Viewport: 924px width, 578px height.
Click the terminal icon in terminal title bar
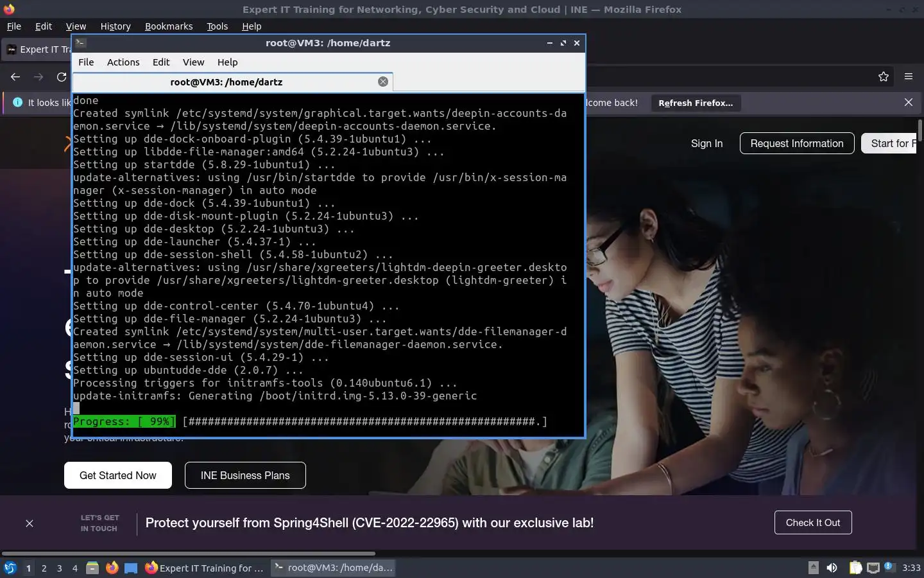[81, 43]
